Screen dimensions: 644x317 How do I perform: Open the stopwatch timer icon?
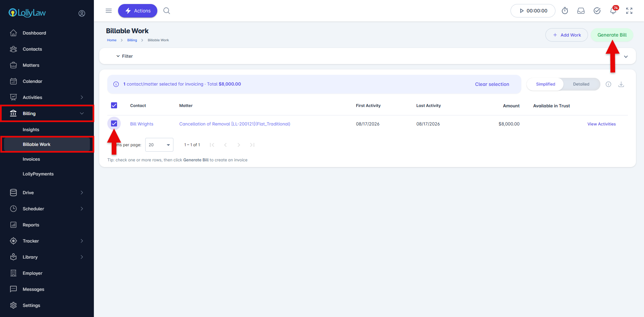click(565, 11)
